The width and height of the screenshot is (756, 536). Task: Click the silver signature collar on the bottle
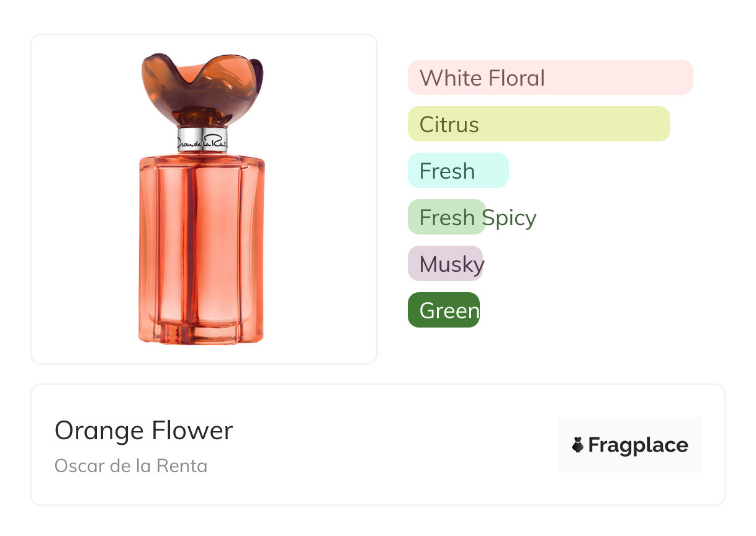tap(202, 140)
